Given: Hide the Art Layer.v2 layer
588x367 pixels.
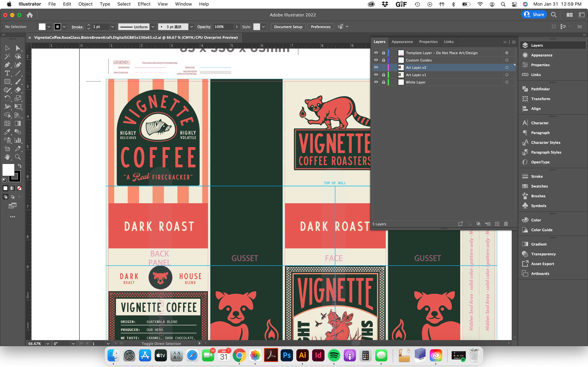Looking at the screenshot, I should pos(376,67).
